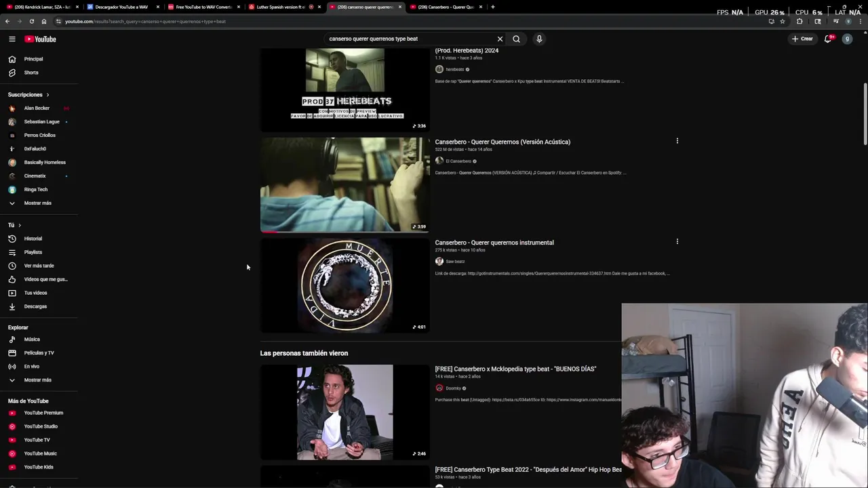Image resolution: width=868 pixels, height=488 pixels.
Task: Open more options for Versión Acústica video
Action: [x=677, y=141]
